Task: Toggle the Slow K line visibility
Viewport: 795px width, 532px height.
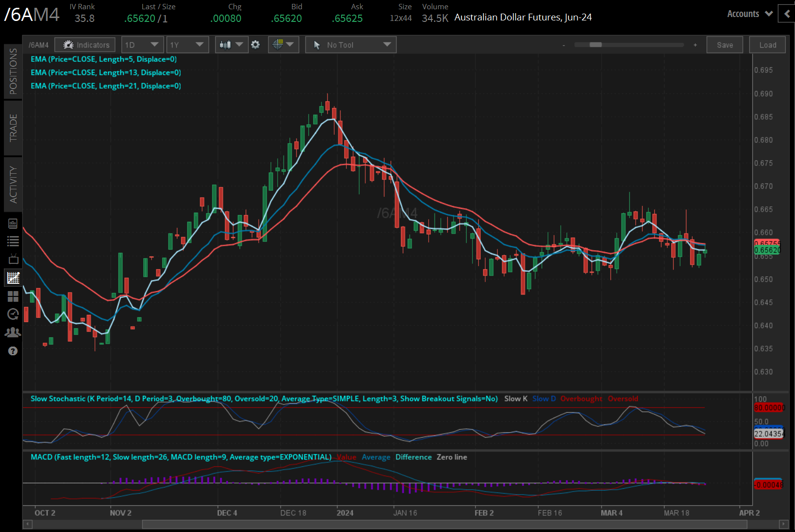Action: [x=515, y=399]
